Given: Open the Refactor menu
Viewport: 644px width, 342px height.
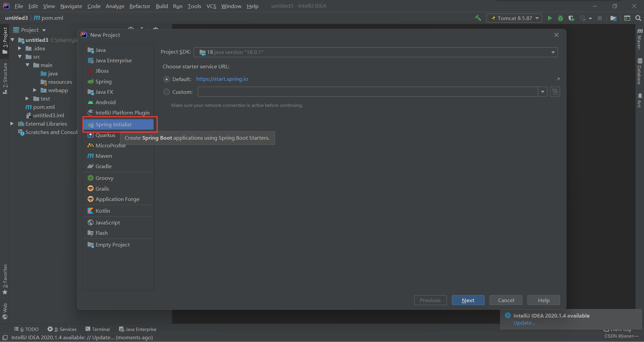Looking at the screenshot, I should click(x=140, y=6).
